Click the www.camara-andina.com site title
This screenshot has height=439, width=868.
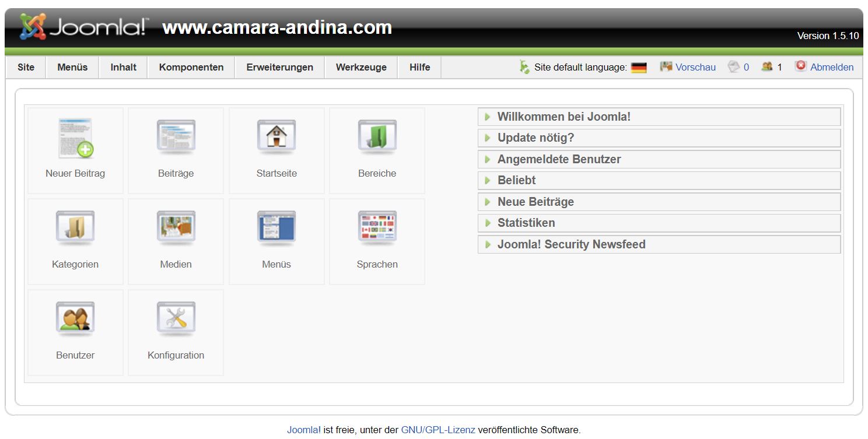point(277,27)
